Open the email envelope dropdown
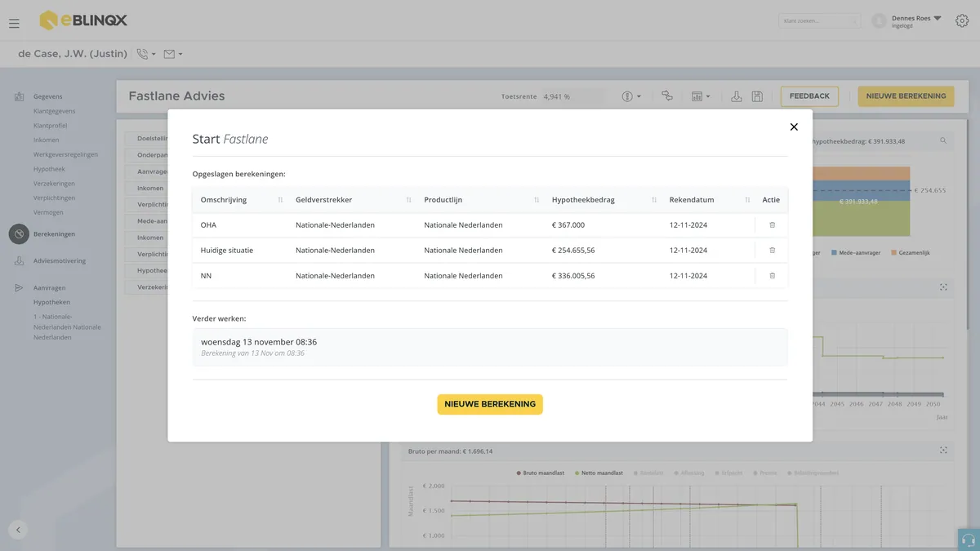This screenshot has width=980, height=551. (172, 54)
